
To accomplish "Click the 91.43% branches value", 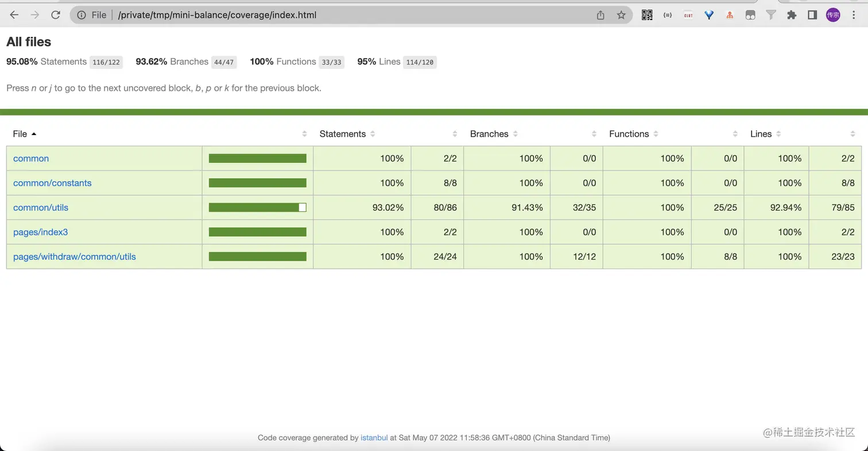I will coord(527,207).
